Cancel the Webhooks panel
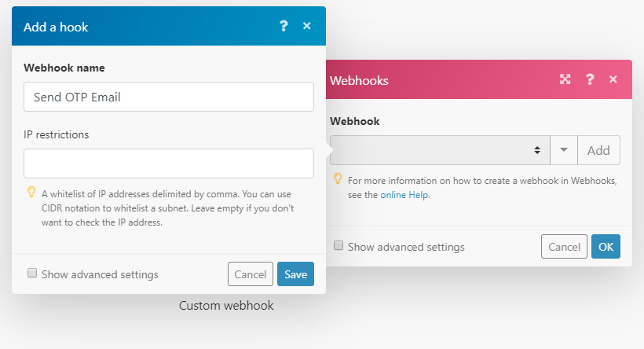This screenshot has width=644, height=349. click(564, 247)
